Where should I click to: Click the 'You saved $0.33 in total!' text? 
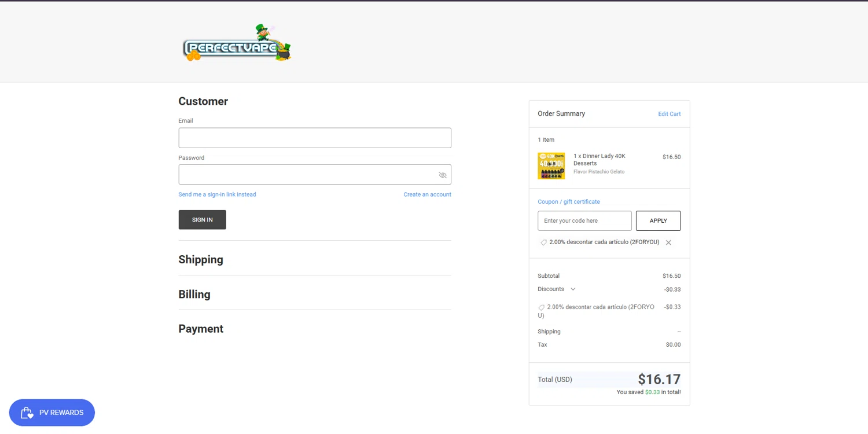click(x=649, y=392)
